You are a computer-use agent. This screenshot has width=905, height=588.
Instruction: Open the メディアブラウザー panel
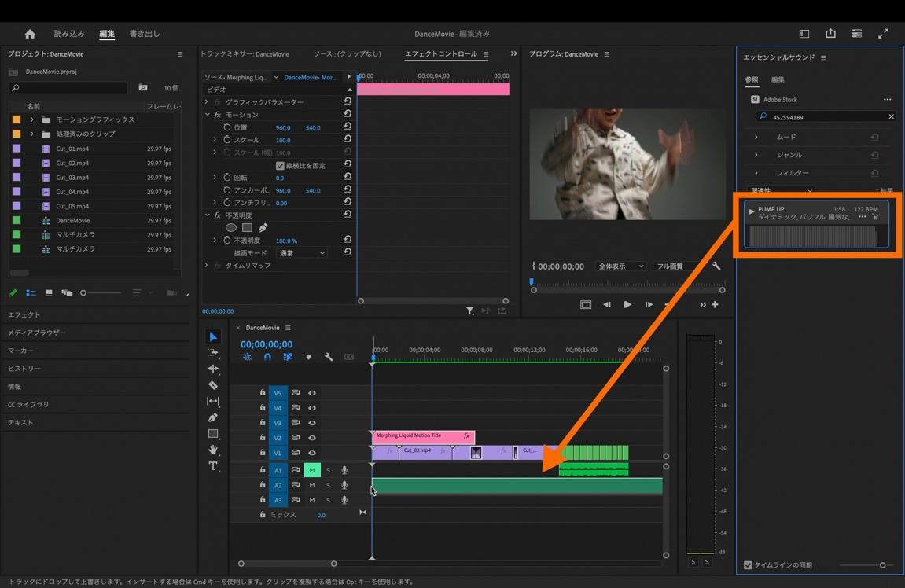tap(37, 333)
